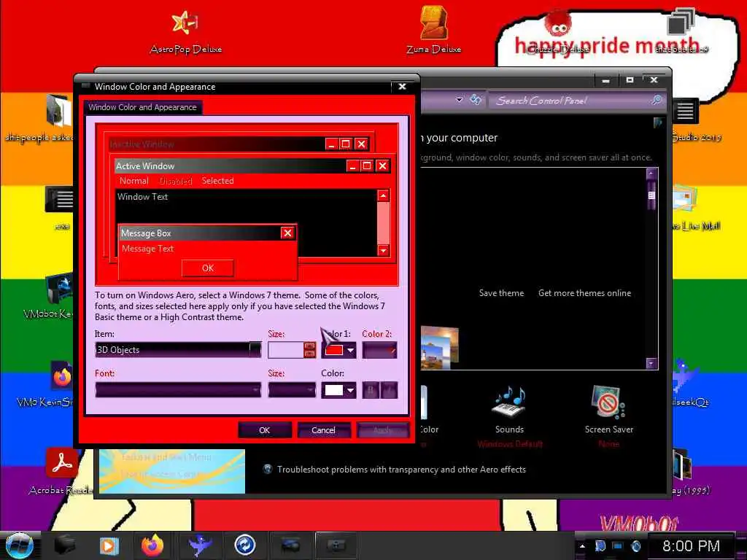Click the network tray icon
This screenshot has width=747, height=560.
pos(617,546)
